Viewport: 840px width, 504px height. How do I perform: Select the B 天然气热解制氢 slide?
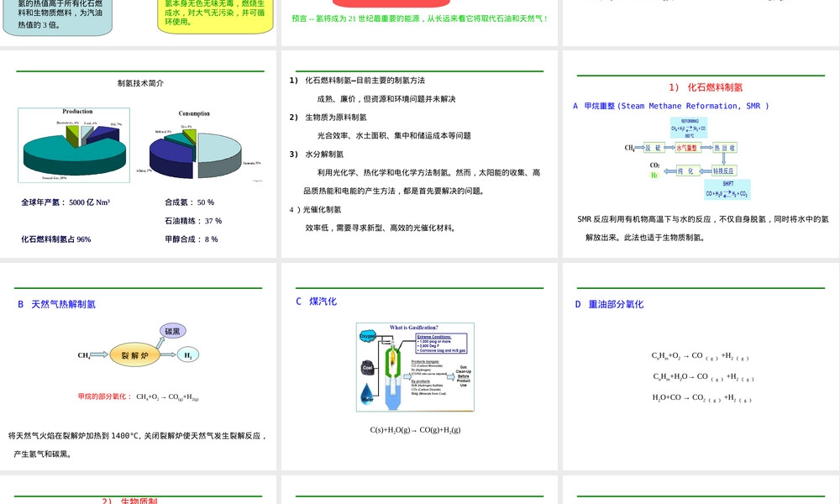(x=139, y=366)
